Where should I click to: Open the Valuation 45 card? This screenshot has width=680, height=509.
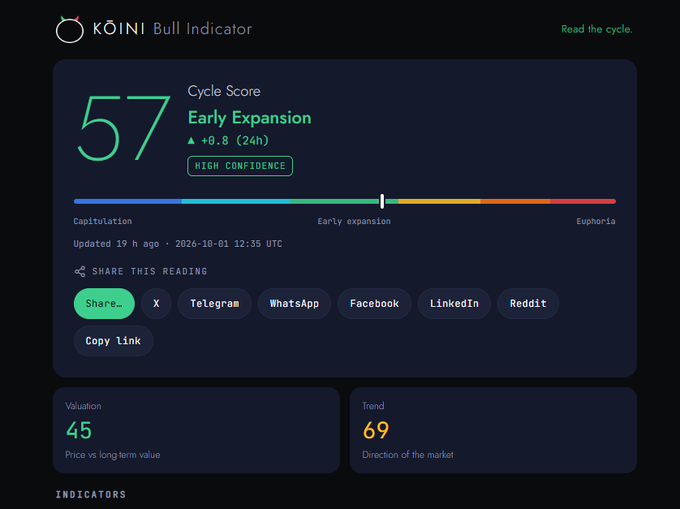(x=196, y=430)
